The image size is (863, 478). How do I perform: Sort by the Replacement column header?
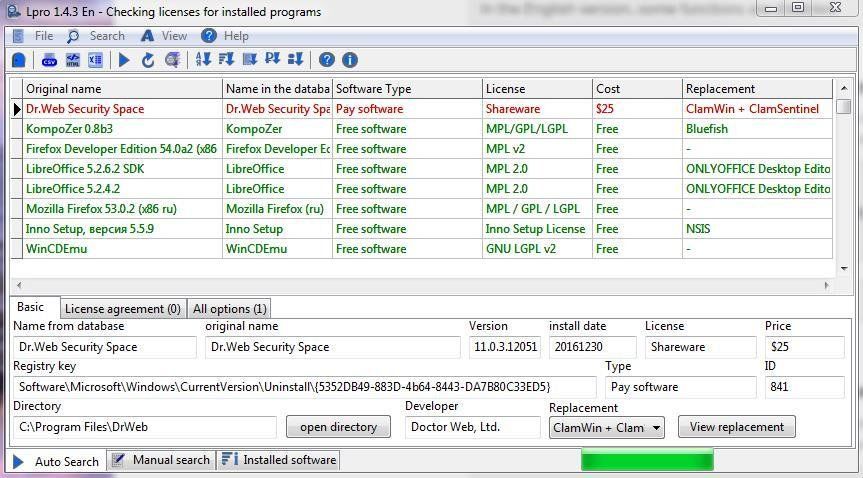[758, 89]
